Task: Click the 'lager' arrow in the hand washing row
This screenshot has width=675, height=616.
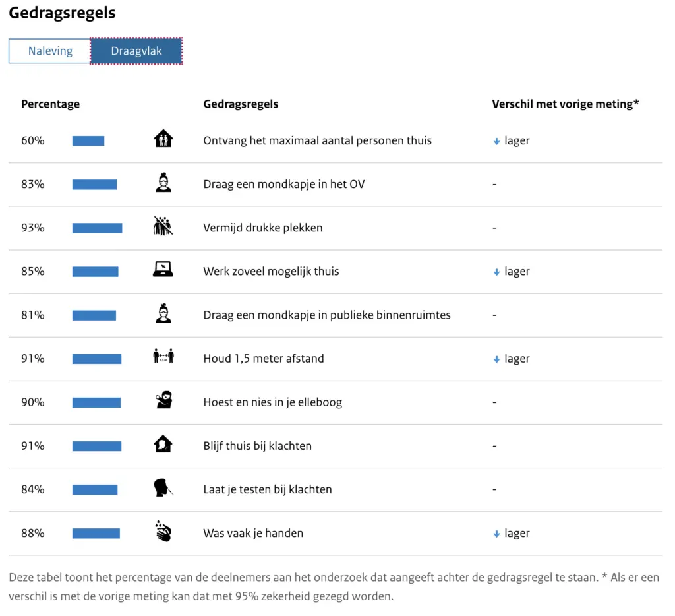Action: click(x=497, y=534)
